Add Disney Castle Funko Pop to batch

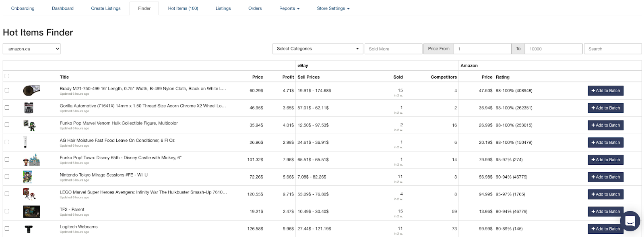coord(606,160)
